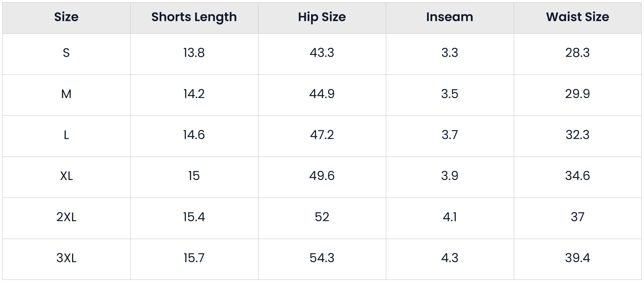Click the Shorts Length column header
This screenshot has height=282, width=644.
pos(194,17)
